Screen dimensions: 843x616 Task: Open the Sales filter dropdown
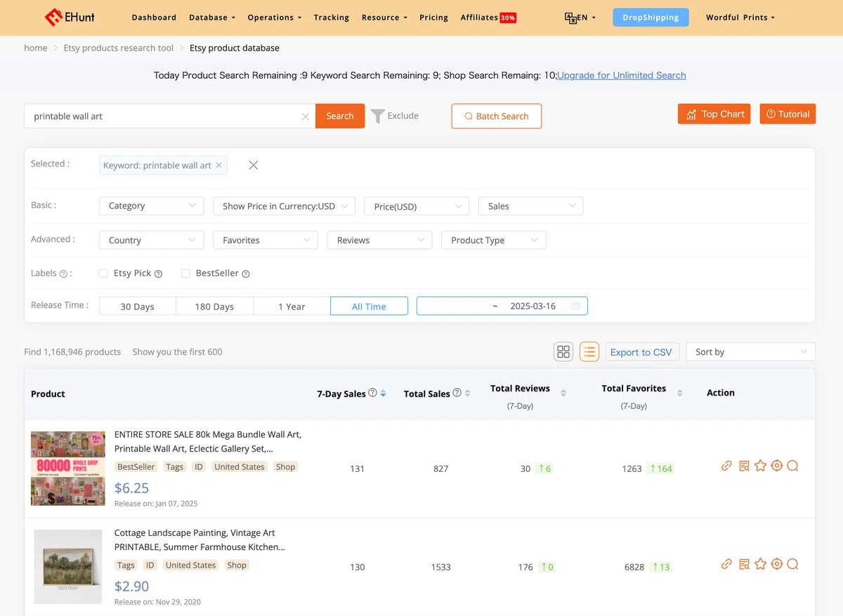(530, 206)
